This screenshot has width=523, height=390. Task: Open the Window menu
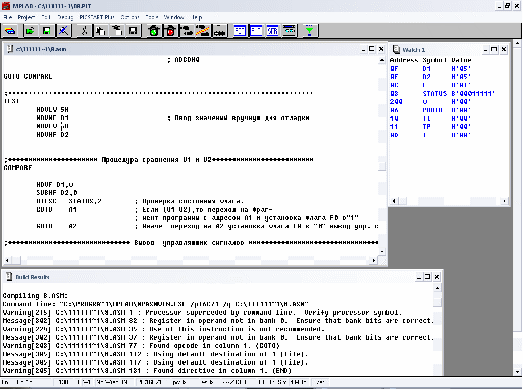174,17
